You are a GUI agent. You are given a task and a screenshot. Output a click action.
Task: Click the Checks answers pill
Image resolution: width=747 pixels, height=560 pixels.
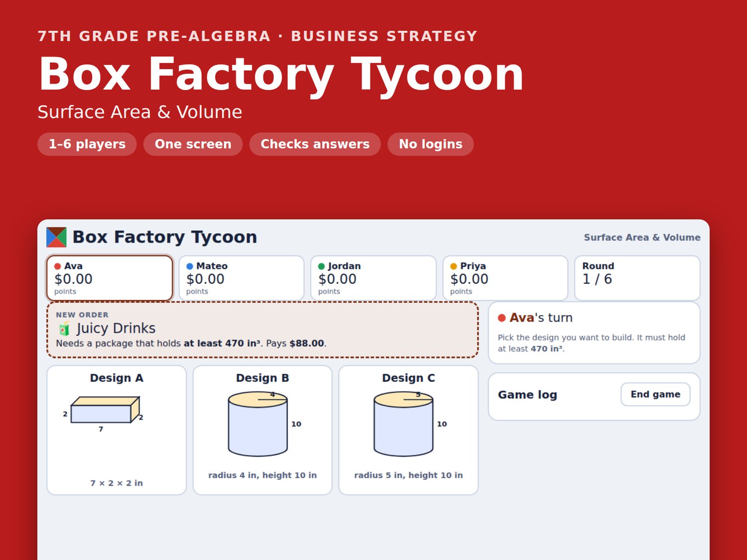click(315, 144)
